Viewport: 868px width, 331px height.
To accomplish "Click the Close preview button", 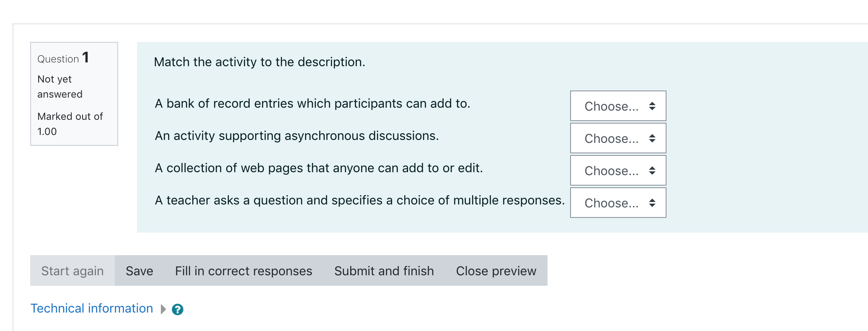I will (x=496, y=271).
